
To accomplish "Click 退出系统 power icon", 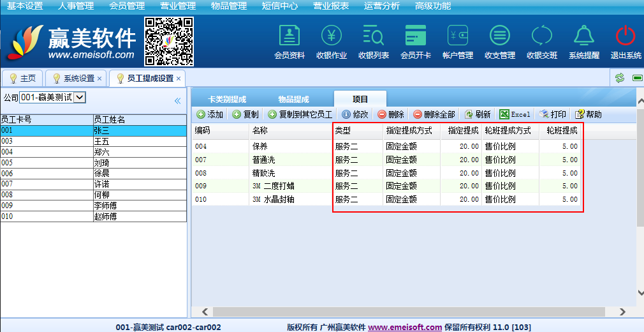I will (x=626, y=36).
